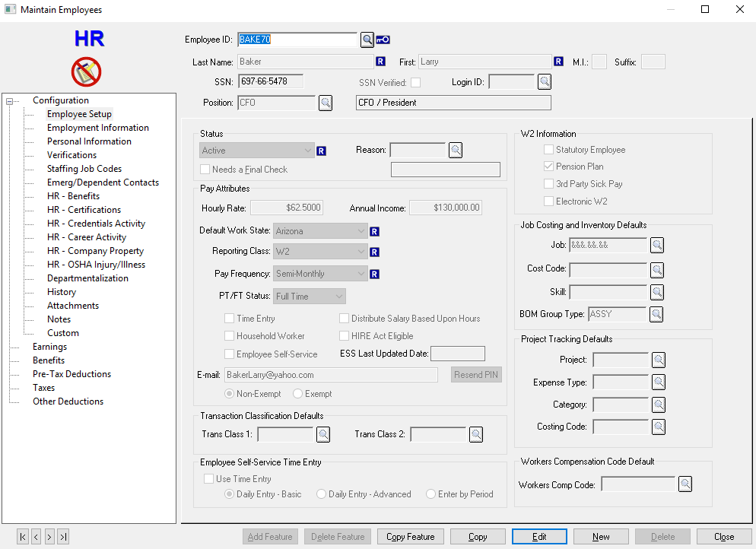Toggle the SSN Verified checkbox

[415, 82]
